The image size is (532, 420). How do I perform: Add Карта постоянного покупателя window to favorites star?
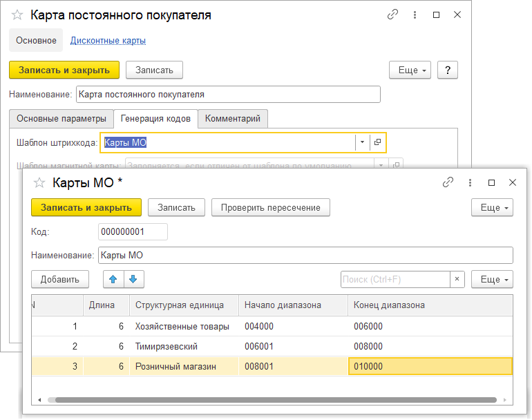[17, 15]
